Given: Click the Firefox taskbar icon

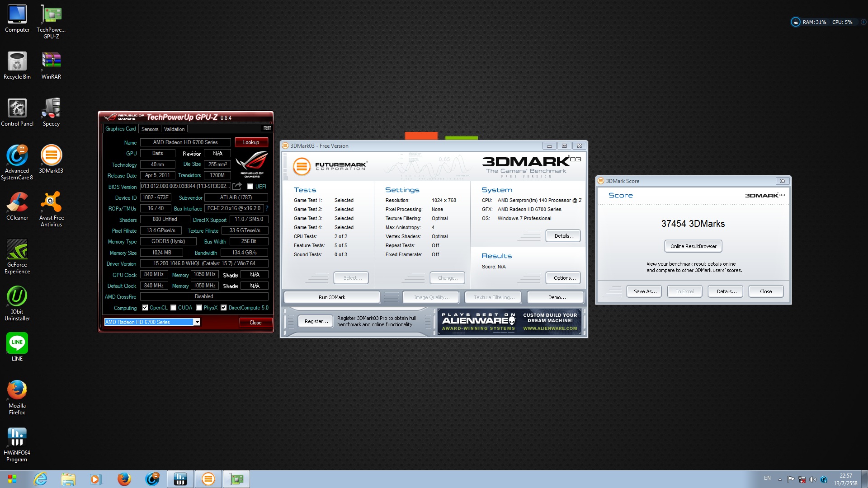Looking at the screenshot, I should point(124,479).
